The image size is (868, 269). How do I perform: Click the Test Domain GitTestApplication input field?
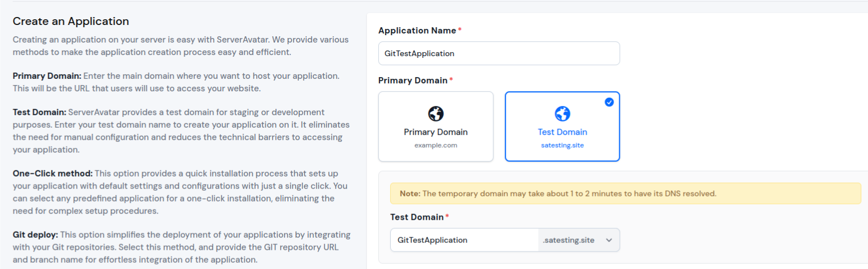(x=464, y=240)
